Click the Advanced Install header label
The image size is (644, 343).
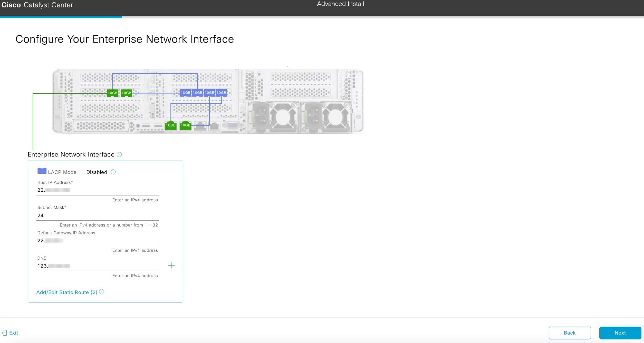[x=340, y=4]
